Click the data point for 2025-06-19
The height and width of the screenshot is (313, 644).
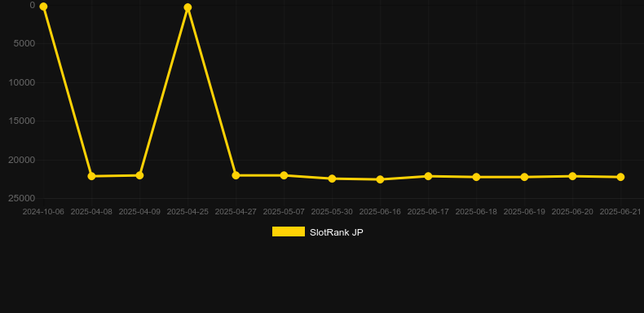click(x=524, y=177)
